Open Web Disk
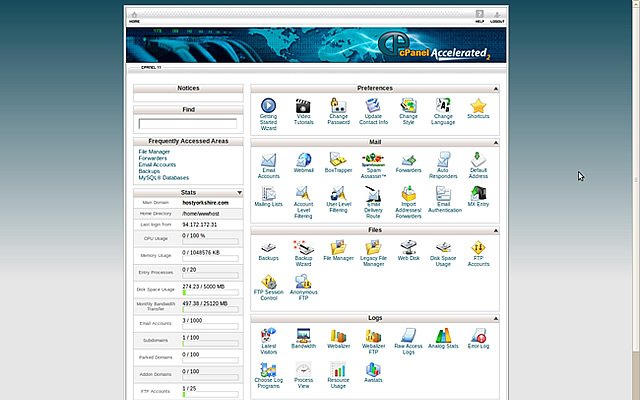Image resolution: width=640 pixels, height=400 pixels. point(408,251)
